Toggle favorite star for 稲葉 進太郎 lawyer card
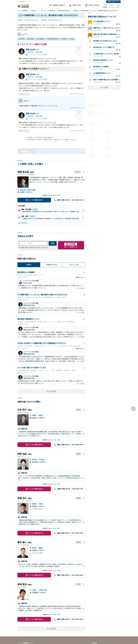 [84, 172]
